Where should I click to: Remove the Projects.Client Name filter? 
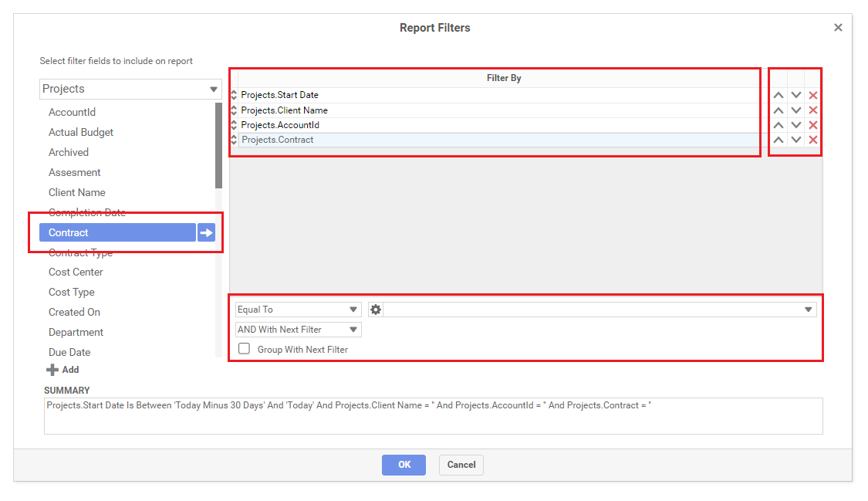coord(813,110)
